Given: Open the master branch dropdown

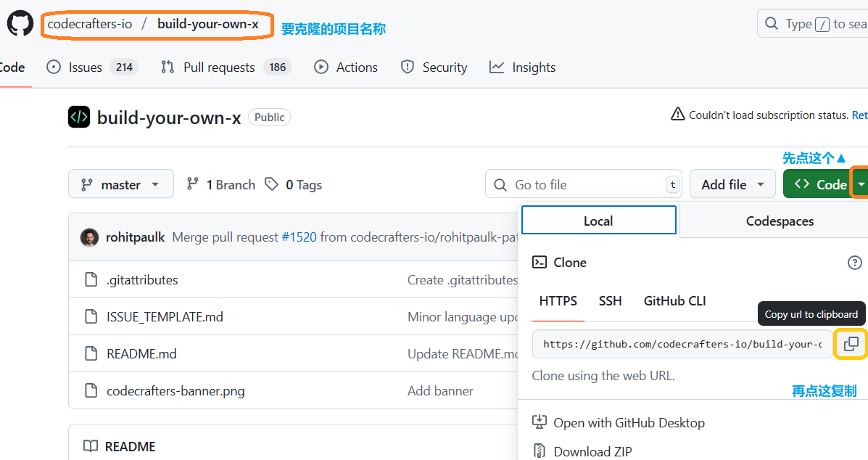Looking at the screenshot, I should [x=120, y=184].
